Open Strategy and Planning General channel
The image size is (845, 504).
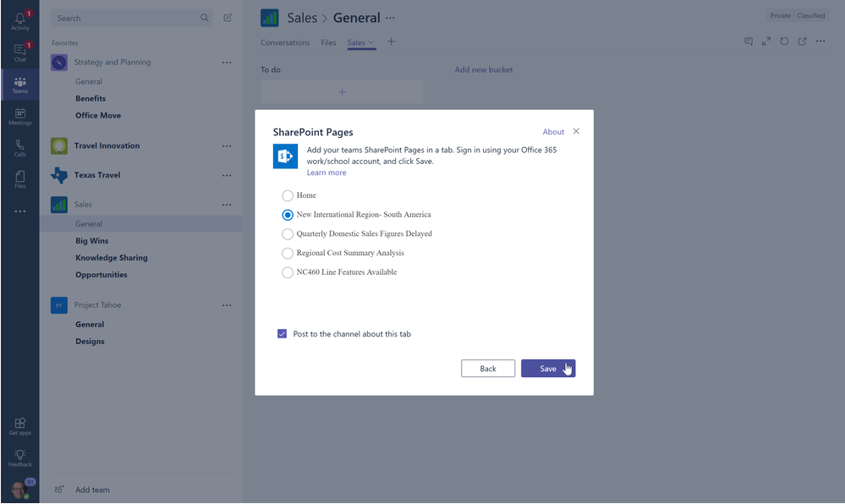point(89,82)
